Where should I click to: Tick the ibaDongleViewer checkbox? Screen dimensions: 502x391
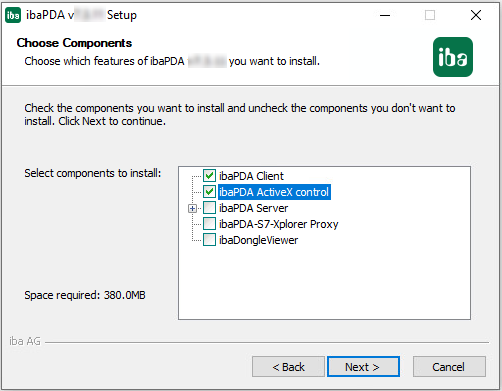click(x=209, y=240)
